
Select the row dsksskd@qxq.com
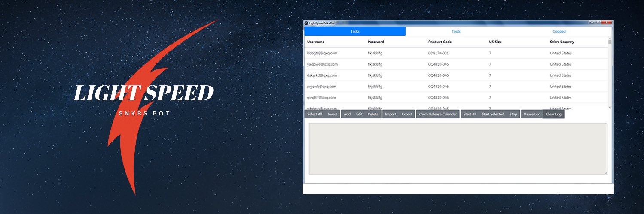[456, 75]
